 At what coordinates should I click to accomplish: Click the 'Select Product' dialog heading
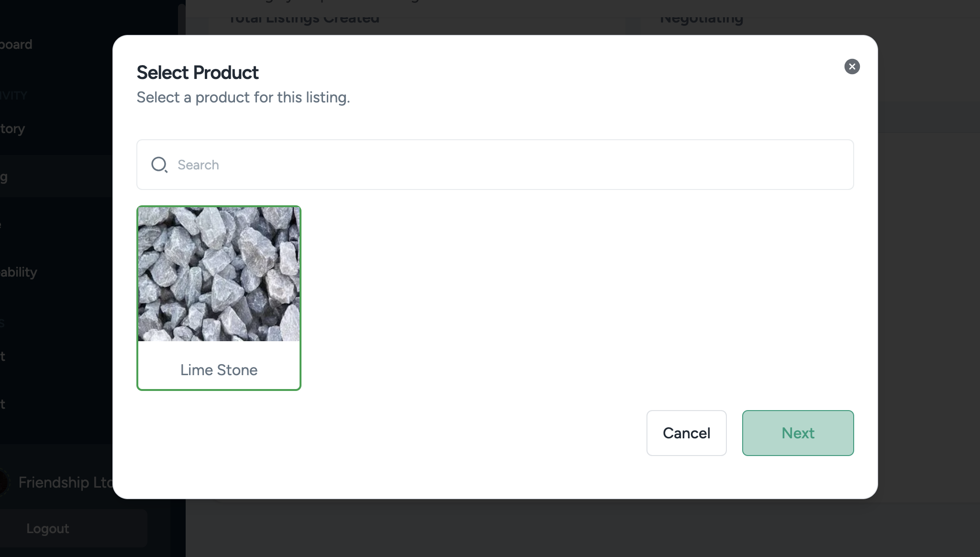click(x=198, y=73)
